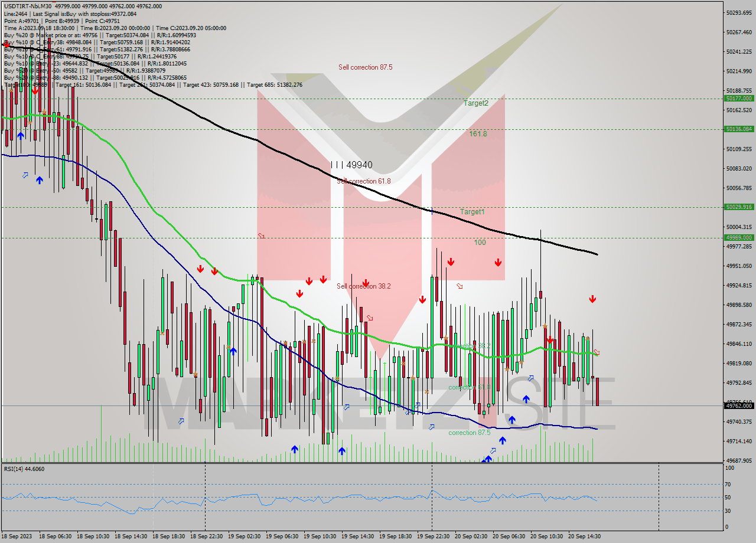Select the RSI 70 level label
Image resolution: width=756 pixels, height=543 pixels.
(728, 484)
